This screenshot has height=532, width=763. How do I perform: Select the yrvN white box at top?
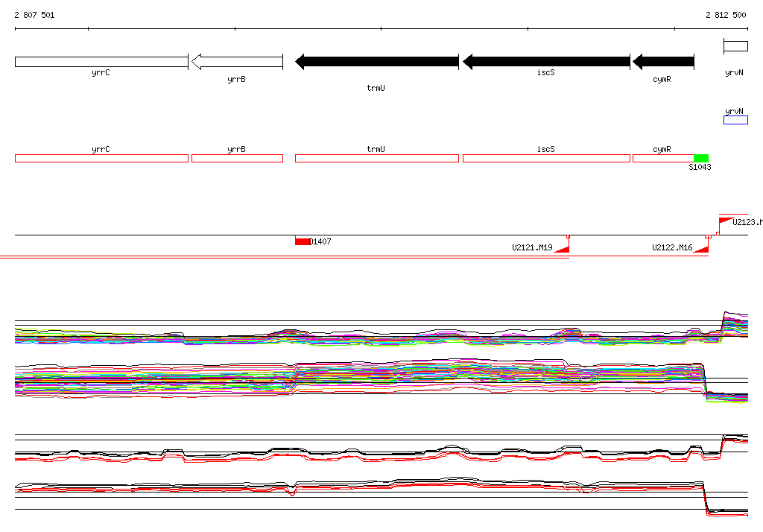tap(735, 46)
